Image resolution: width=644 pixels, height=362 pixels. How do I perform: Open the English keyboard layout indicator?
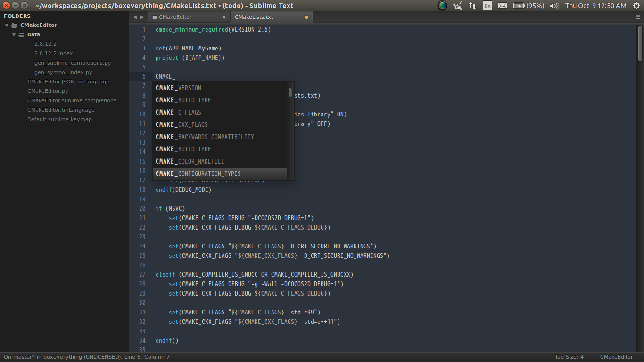[x=487, y=6]
